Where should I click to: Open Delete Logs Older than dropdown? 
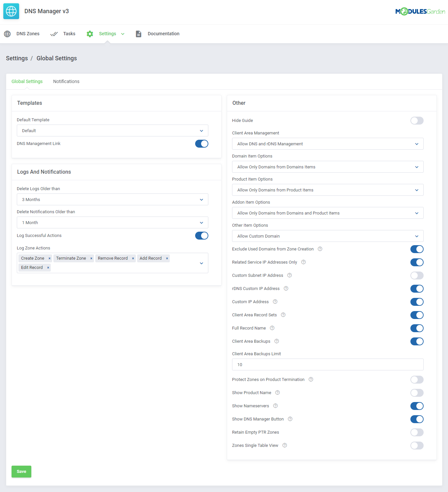tap(112, 199)
